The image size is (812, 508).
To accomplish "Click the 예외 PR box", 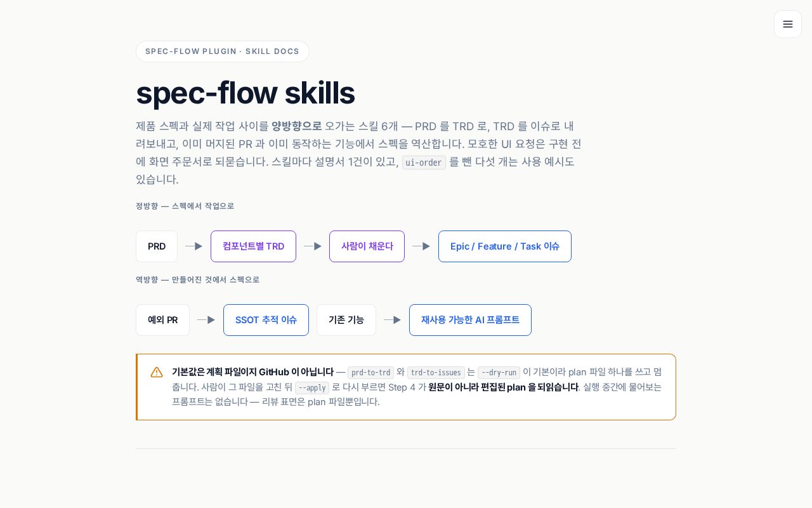I will [162, 320].
